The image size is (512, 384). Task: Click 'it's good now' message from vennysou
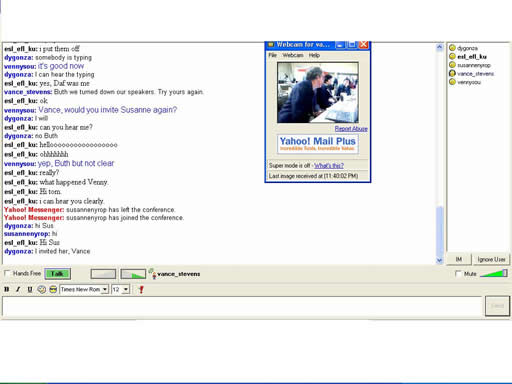tap(61, 66)
